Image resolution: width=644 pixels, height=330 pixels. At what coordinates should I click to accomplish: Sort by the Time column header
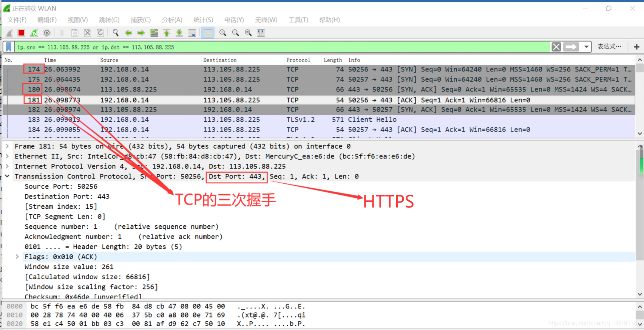(x=69, y=60)
